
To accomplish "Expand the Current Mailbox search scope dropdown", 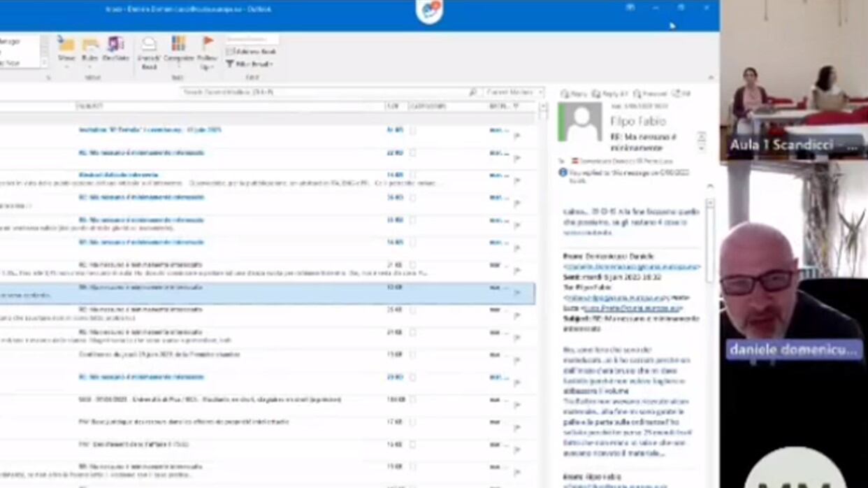I will pyautogui.click(x=514, y=92).
